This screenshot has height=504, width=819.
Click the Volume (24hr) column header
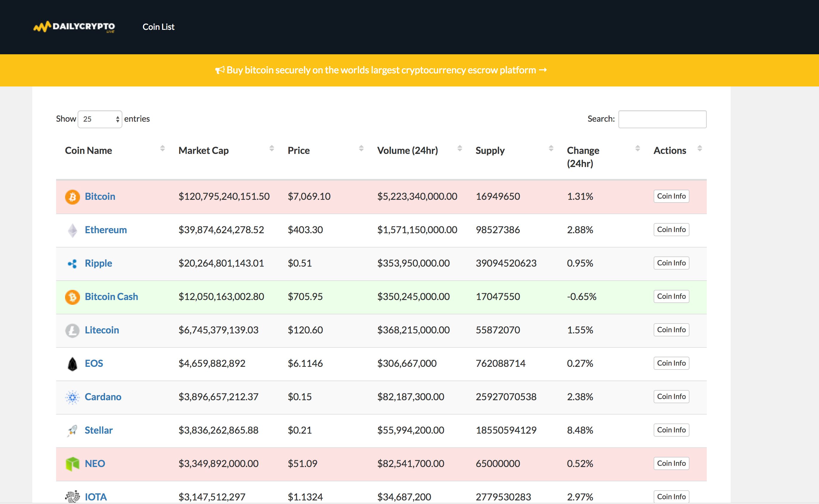[x=407, y=150]
